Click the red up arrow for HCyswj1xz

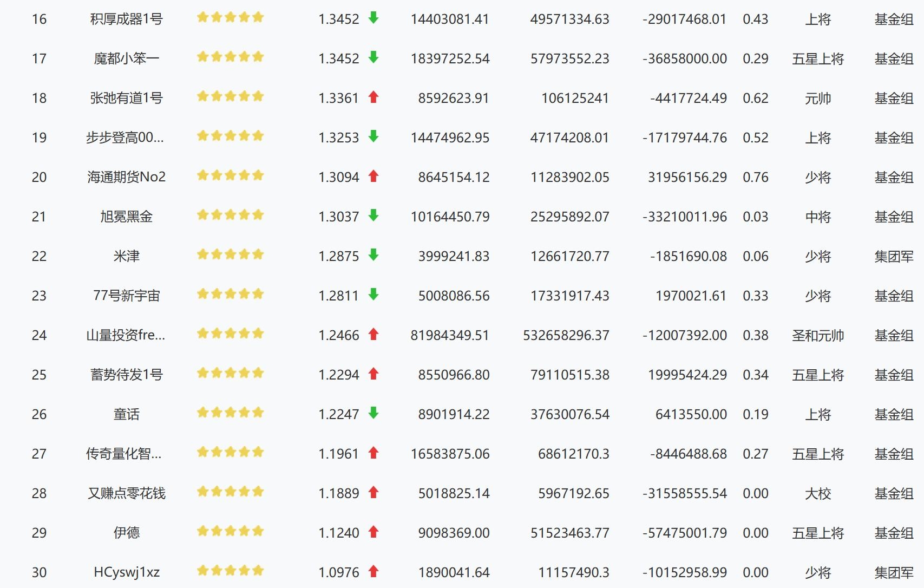(x=373, y=571)
